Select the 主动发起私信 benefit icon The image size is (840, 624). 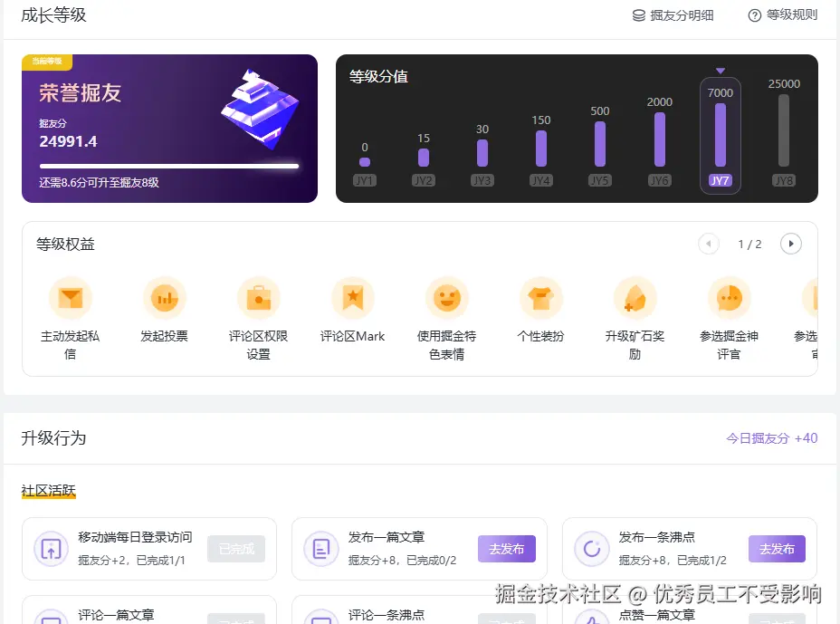72,297
